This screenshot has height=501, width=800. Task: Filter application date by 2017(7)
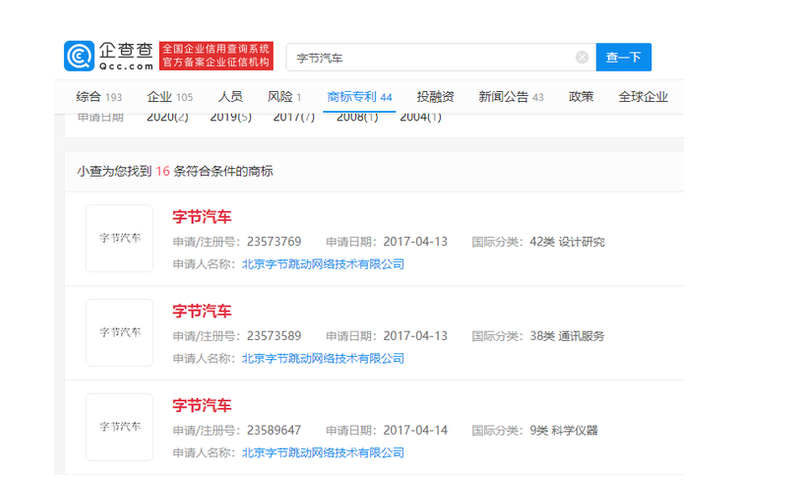(294, 118)
